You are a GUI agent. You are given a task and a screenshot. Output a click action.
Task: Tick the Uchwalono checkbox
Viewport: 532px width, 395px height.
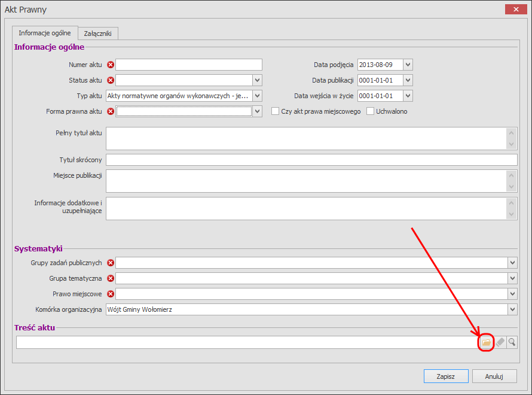tap(370, 111)
